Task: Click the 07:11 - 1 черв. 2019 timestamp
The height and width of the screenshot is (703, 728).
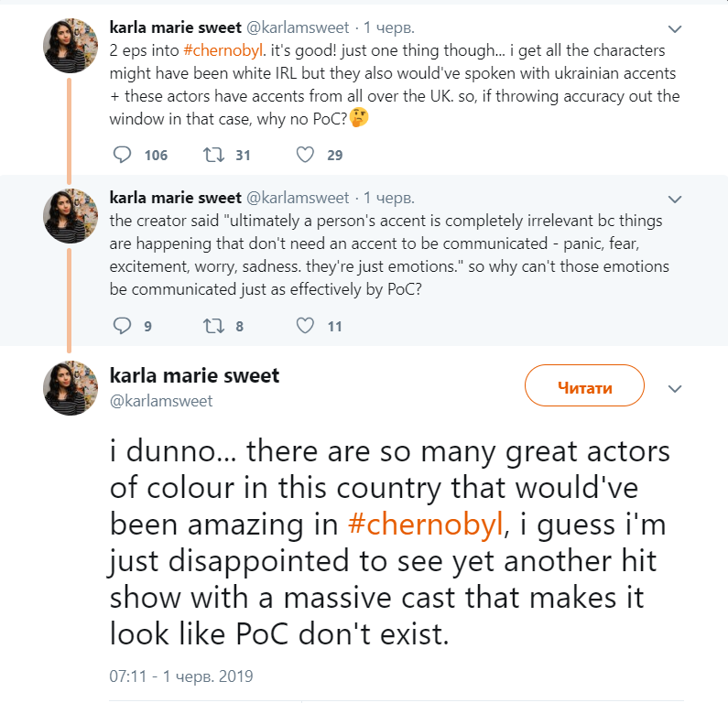Action: click(181, 676)
